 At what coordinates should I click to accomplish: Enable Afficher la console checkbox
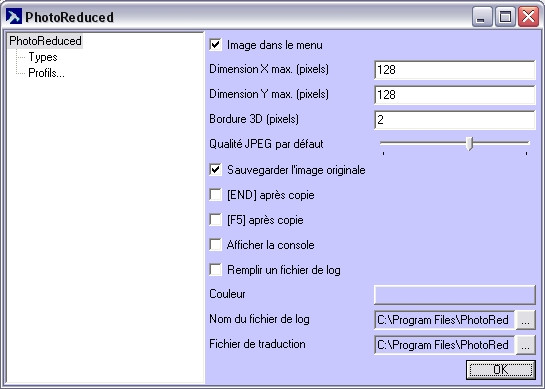tap(215, 245)
